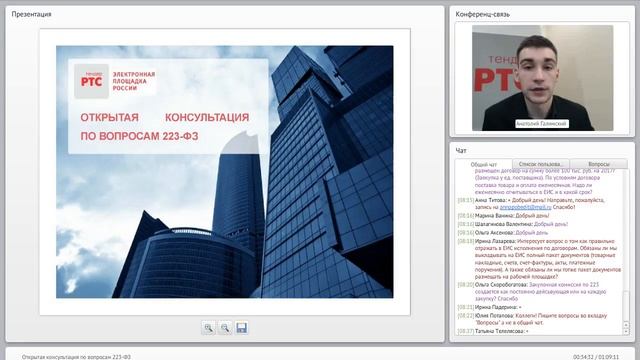This screenshot has height=360, width=640.
Task: Click the РТС logo on the slide
Action: 91,81
